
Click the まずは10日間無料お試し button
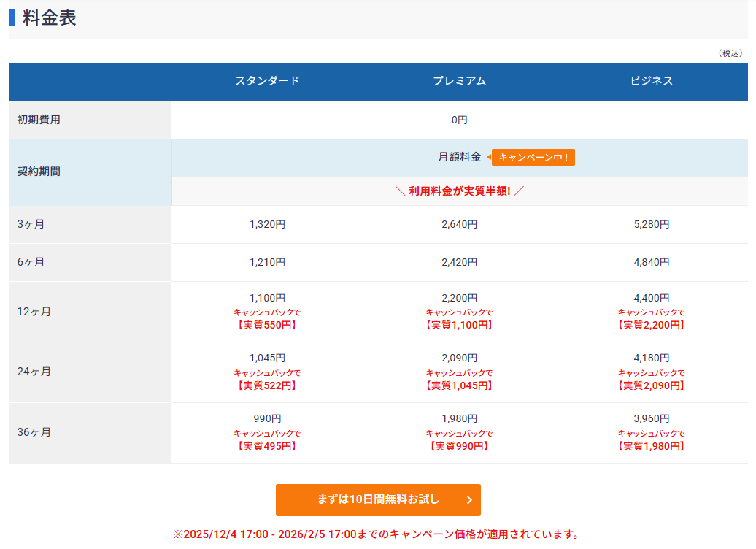pyautogui.click(x=378, y=500)
